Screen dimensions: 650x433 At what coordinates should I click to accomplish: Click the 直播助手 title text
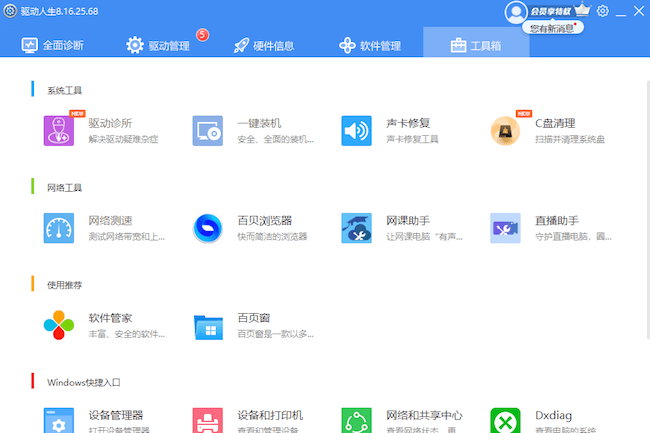pos(557,220)
